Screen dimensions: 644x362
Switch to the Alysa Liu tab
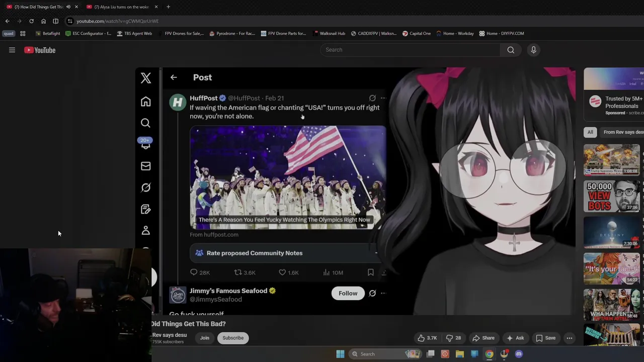click(121, 7)
